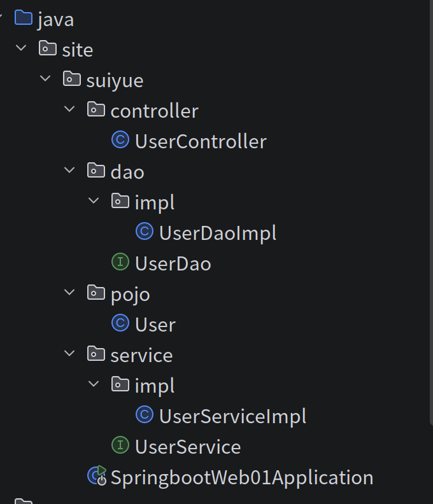The height and width of the screenshot is (504, 433).
Task: Collapse the impl folder under dao
Action: point(94,201)
